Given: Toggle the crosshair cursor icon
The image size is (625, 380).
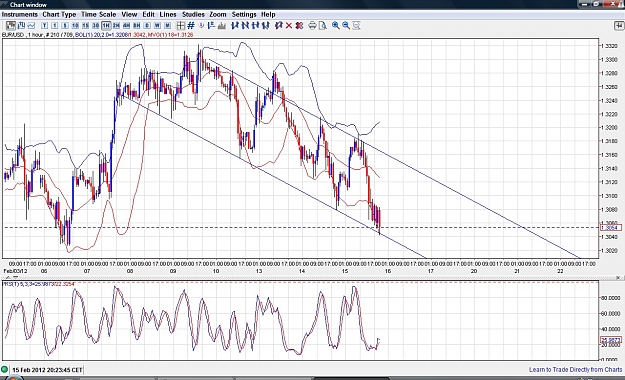Looking at the screenshot, I should 181,26.
